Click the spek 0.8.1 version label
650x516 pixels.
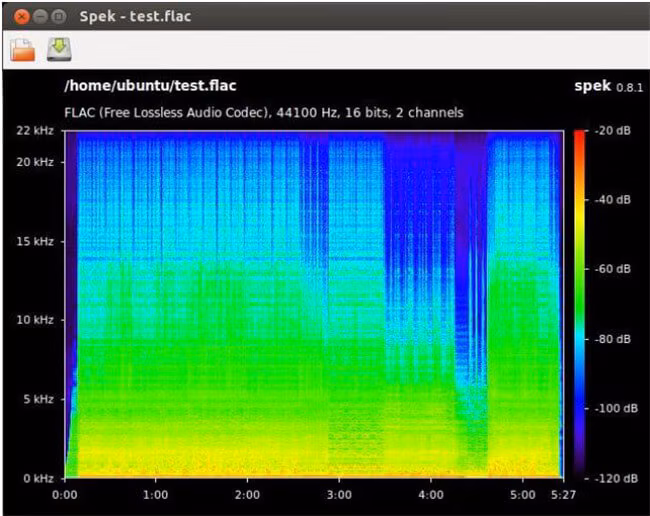click(609, 86)
